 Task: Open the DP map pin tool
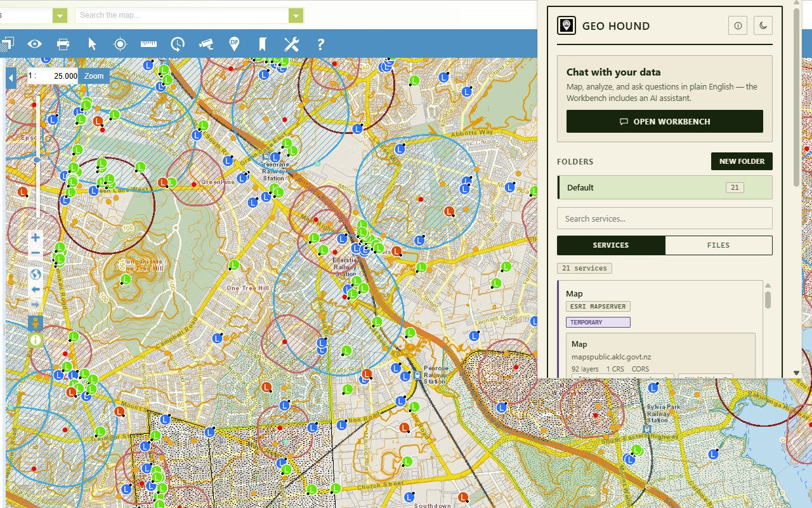(234, 44)
